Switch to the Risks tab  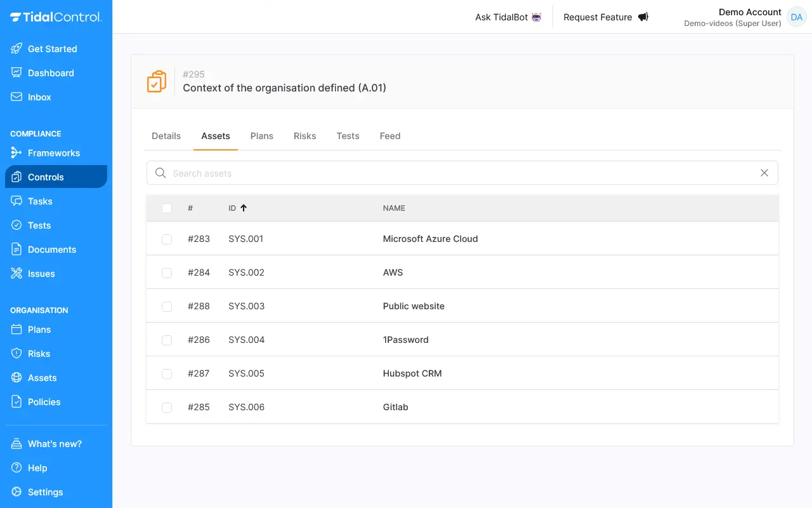click(x=305, y=136)
